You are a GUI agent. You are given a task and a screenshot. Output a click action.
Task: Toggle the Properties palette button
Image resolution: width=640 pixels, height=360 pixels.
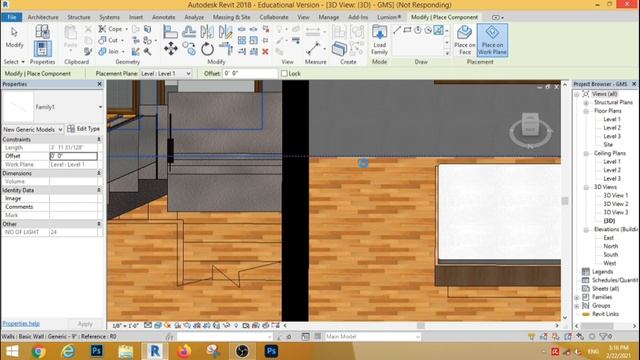pos(42,49)
